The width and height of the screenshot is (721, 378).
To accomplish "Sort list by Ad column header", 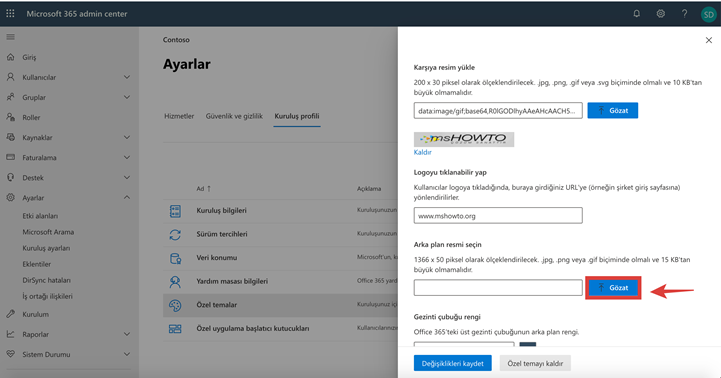I will [203, 189].
